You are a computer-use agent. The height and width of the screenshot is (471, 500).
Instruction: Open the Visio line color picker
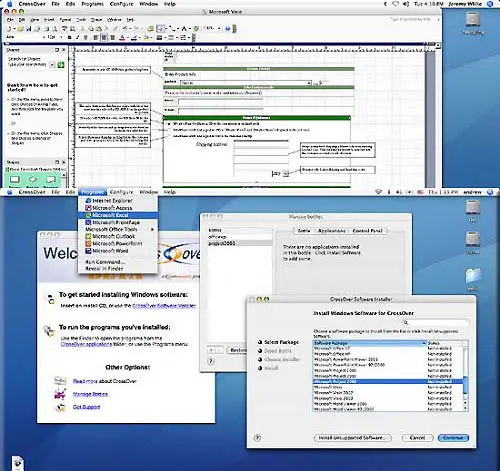(x=134, y=38)
